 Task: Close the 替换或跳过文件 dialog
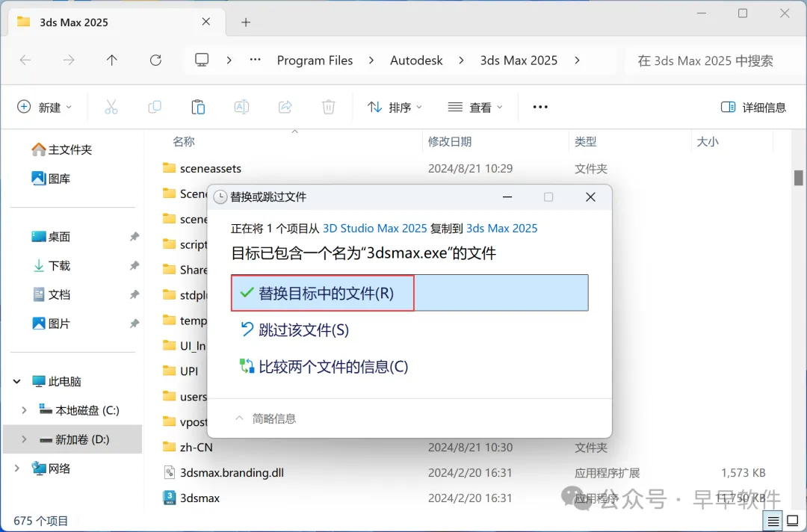pos(590,197)
